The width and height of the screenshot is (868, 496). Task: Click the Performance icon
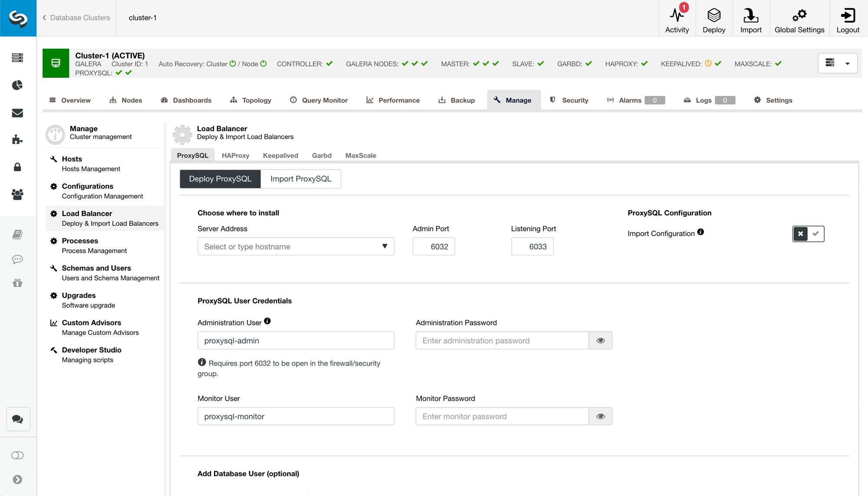370,99
